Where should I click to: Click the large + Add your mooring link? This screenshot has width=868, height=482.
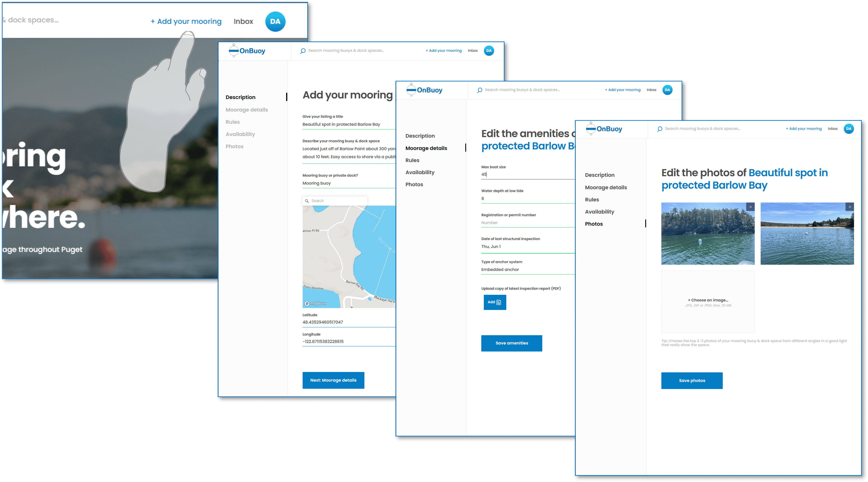(186, 22)
